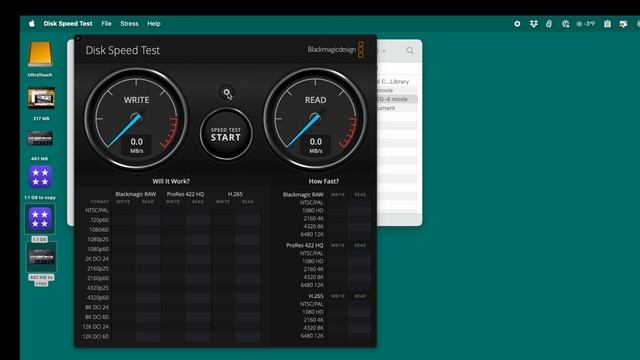Click 4320 8K under H.265 in How Fast

[313, 328]
